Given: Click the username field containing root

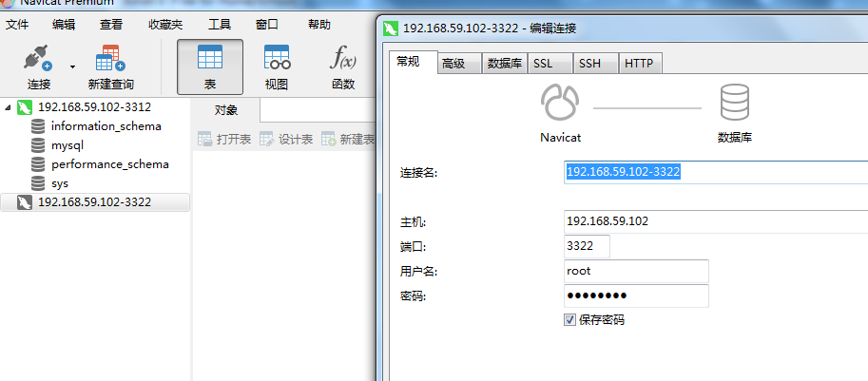Looking at the screenshot, I should 636,271.
